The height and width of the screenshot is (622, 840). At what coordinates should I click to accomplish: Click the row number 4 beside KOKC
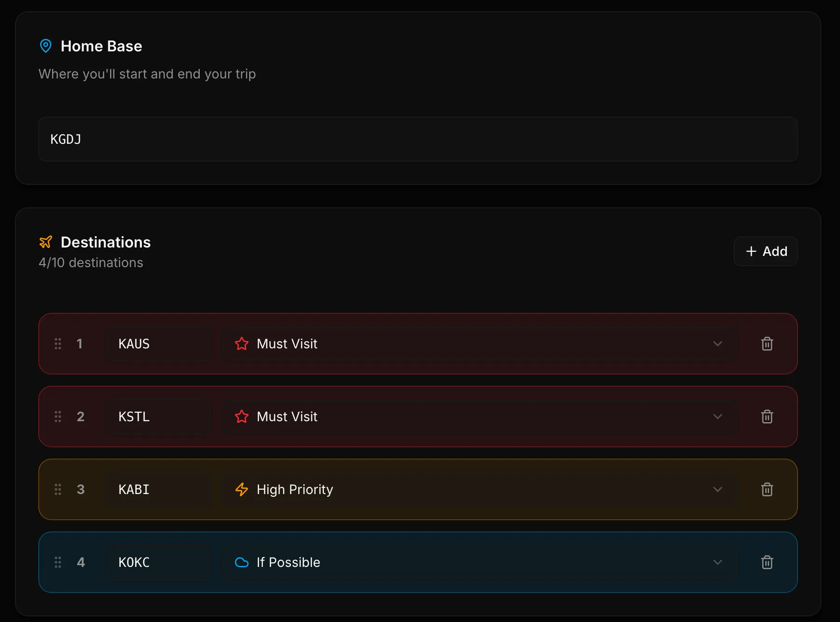[81, 562]
